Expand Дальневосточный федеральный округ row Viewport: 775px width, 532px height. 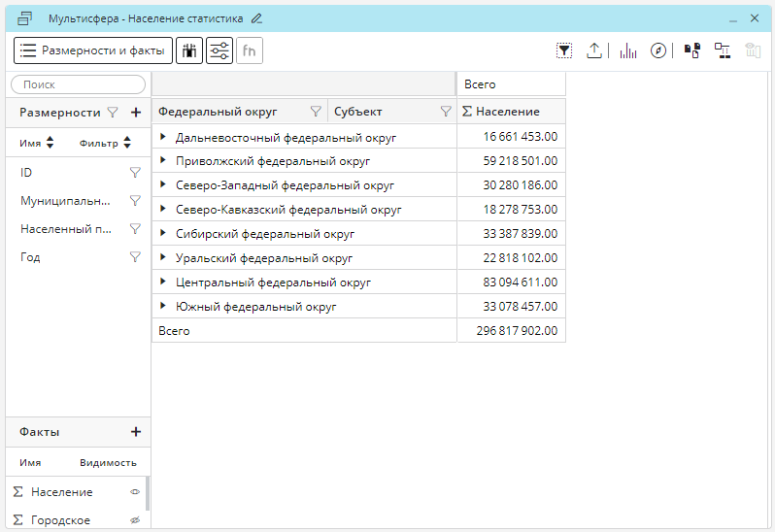point(163,137)
